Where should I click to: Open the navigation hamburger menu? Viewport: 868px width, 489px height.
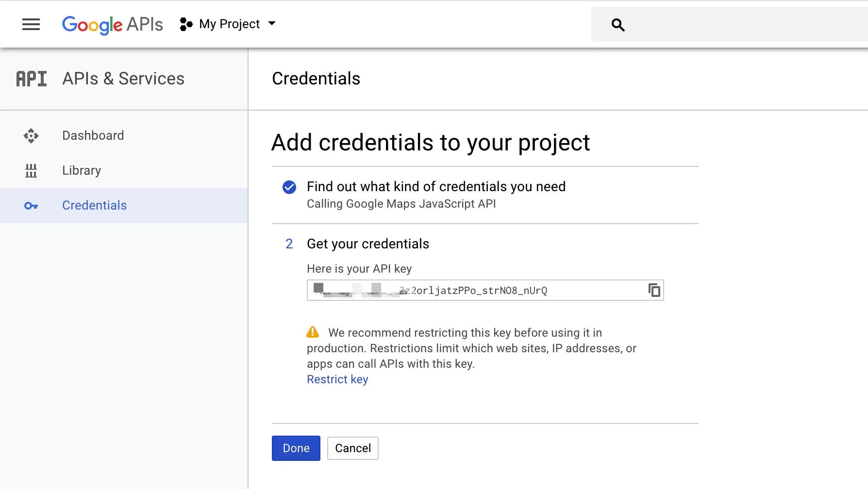(31, 24)
